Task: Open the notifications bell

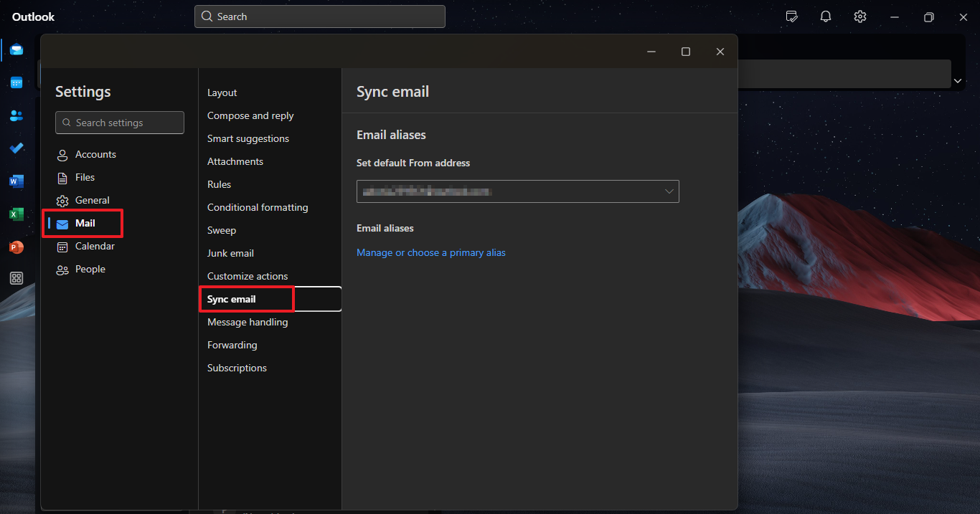Action: coord(825,16)
